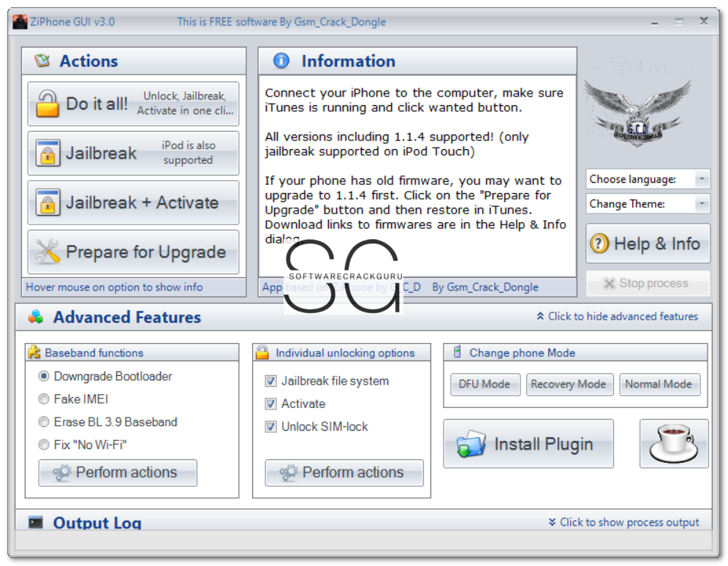Click the Install Plugin button
728x566 pixels.
pyautogui.click(x=528, y=443)
